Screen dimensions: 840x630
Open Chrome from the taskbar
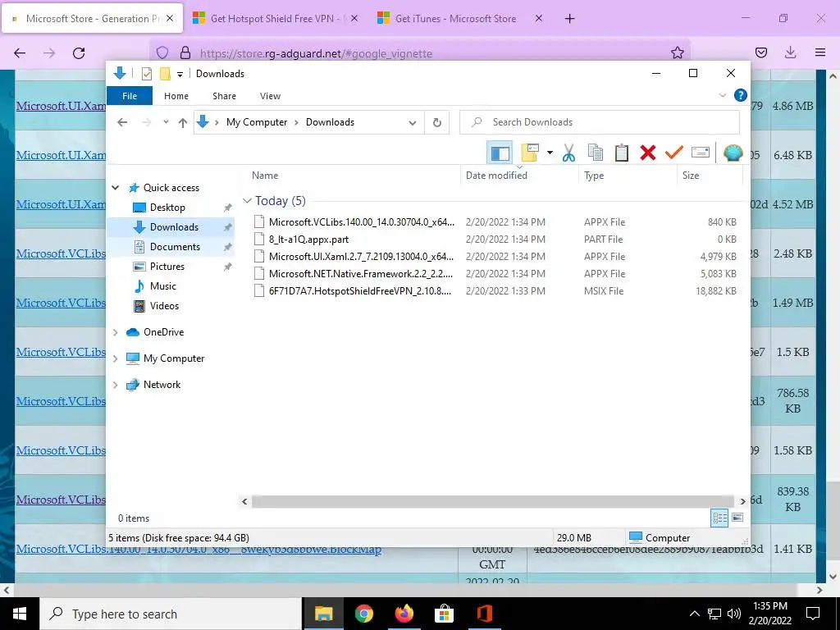(363, 614)
